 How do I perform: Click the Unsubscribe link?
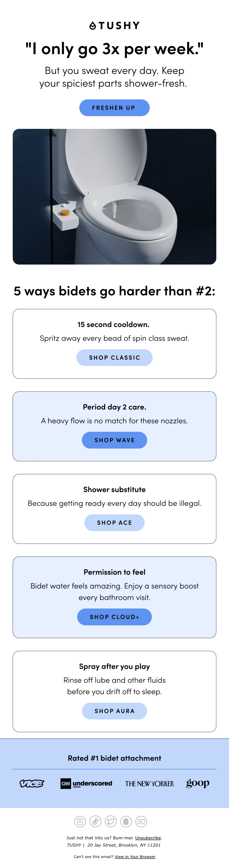tap(148, 838)
